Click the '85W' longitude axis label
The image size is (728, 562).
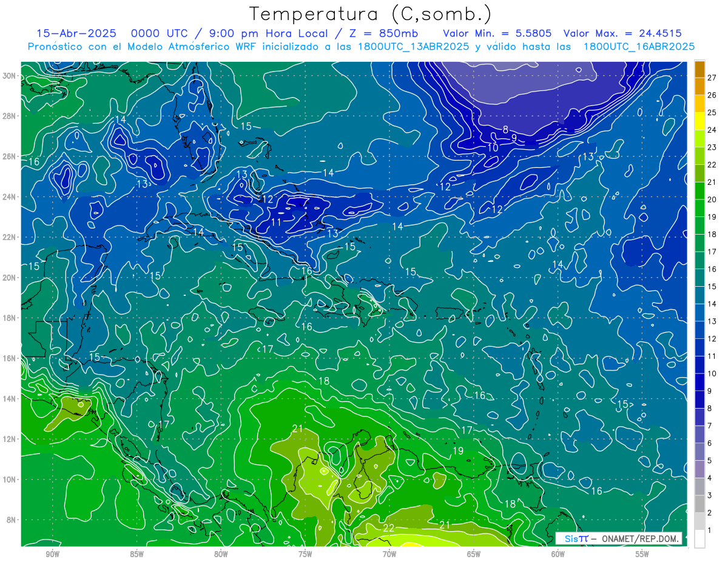136,554
